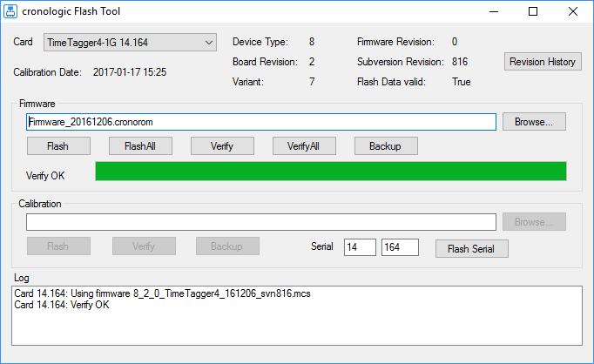
Task: Click the Device Type value 8
Action: [x=312, y=42]
